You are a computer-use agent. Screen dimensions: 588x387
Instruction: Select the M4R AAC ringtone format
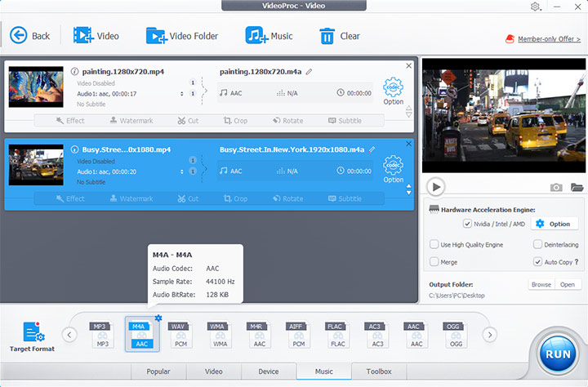(x=260, y=334)
